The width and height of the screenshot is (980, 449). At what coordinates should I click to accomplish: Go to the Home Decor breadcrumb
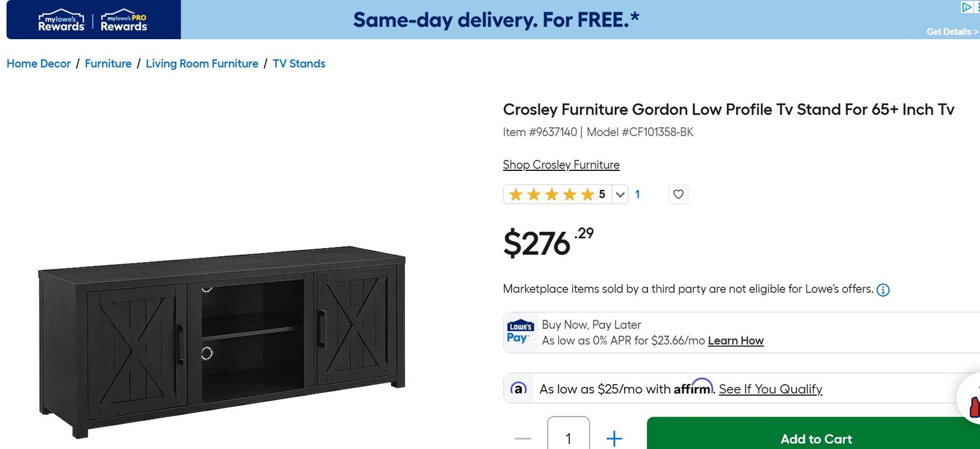point(39,64)
